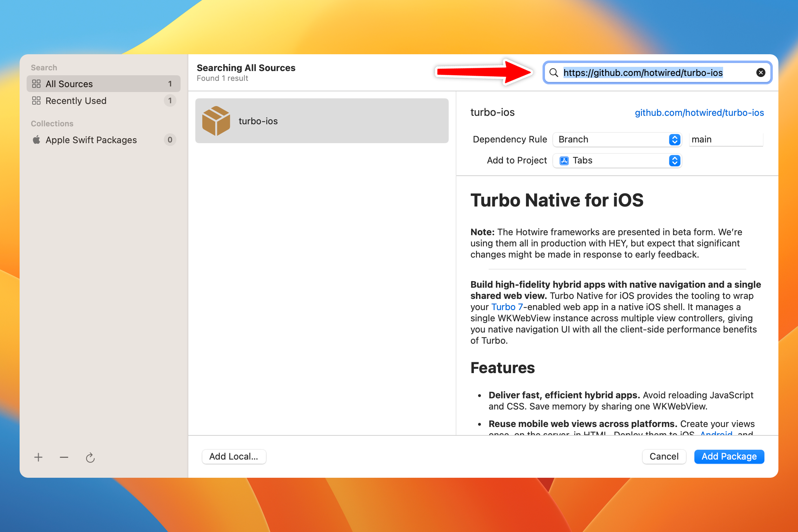Click the 'Dependency Rule' label
This screenshot has height=532, width=798.
click(x=510, y=139)
